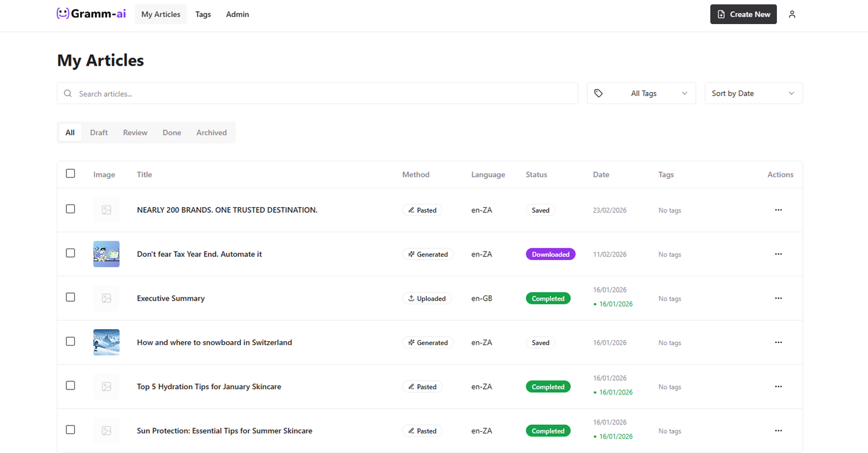Viewport: 868px width, 453px height.
Task: Click the tag icon in the All Tags filter
Action: (598, 93)
